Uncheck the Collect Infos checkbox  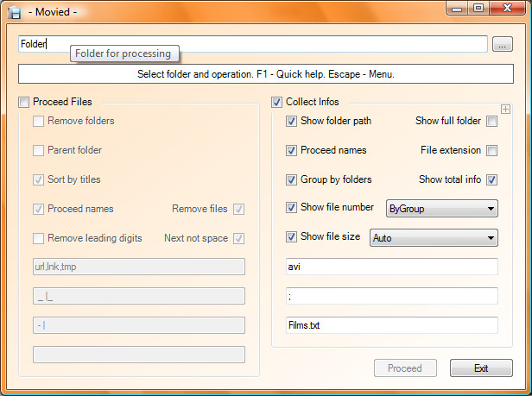(276, 102)
